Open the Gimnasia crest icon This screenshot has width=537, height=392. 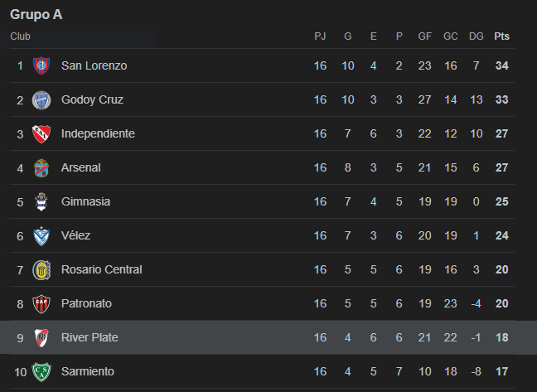point(41,201)
